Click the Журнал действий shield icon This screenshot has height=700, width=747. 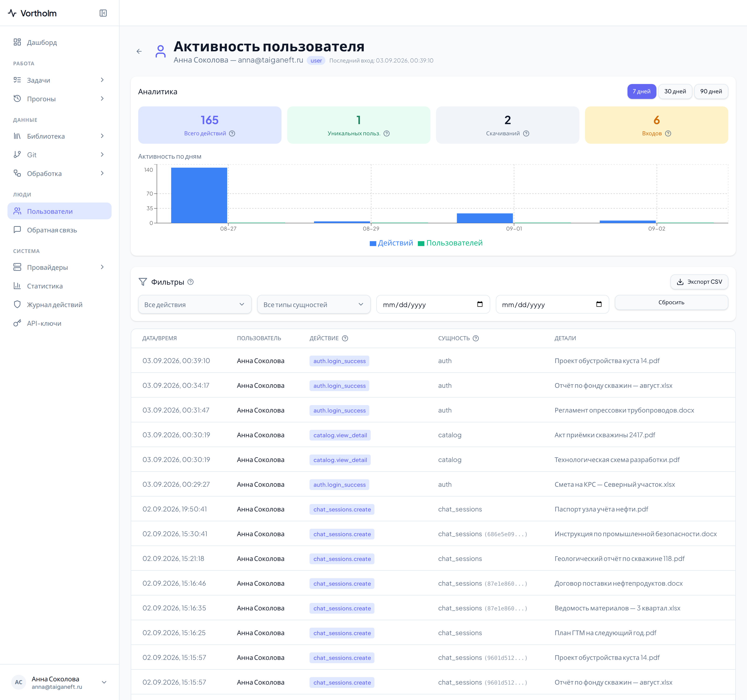17,304
